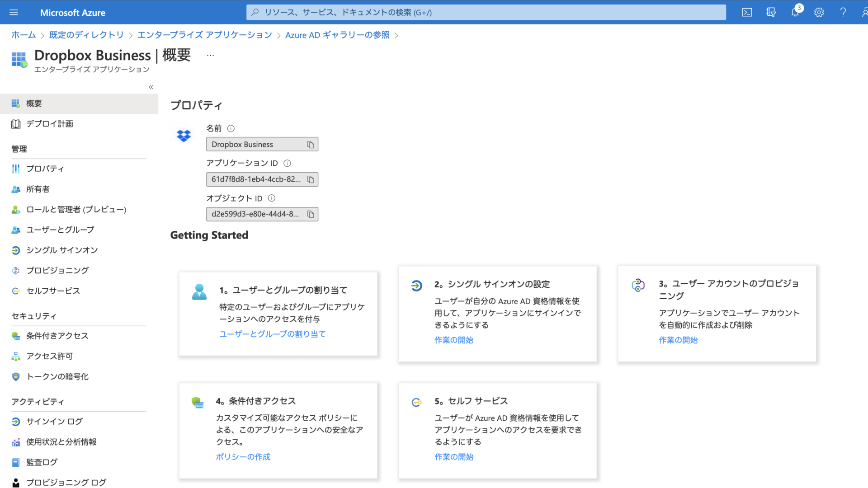The height and width of the screenshot is (488, 868).
Task: Go to 既定のディレクトリ breadcrumb
Action: (86, 35)
